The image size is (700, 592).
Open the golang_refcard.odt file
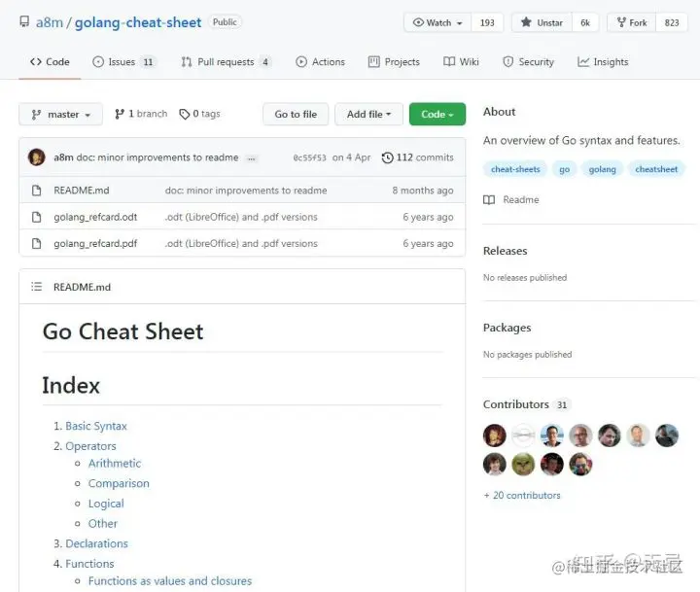point(95,217)
